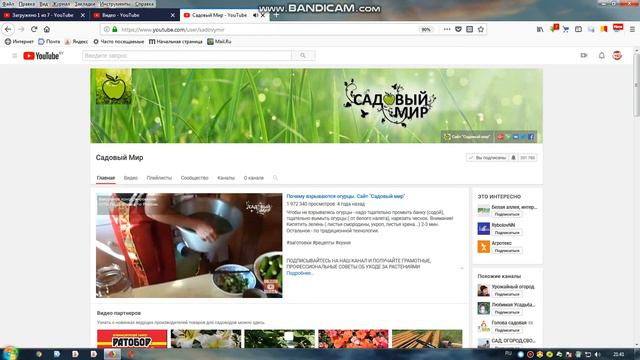Subscribe to Белая аллея channel
Screen dimensions: 640x360
[507, 214]
